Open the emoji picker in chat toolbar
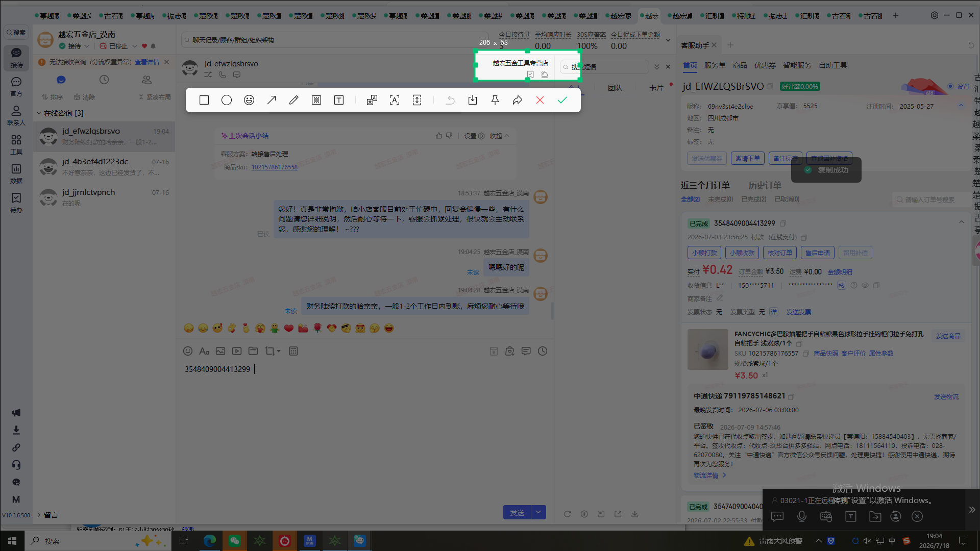The width and height of the screenshot is (980, 551). point(188,351)
